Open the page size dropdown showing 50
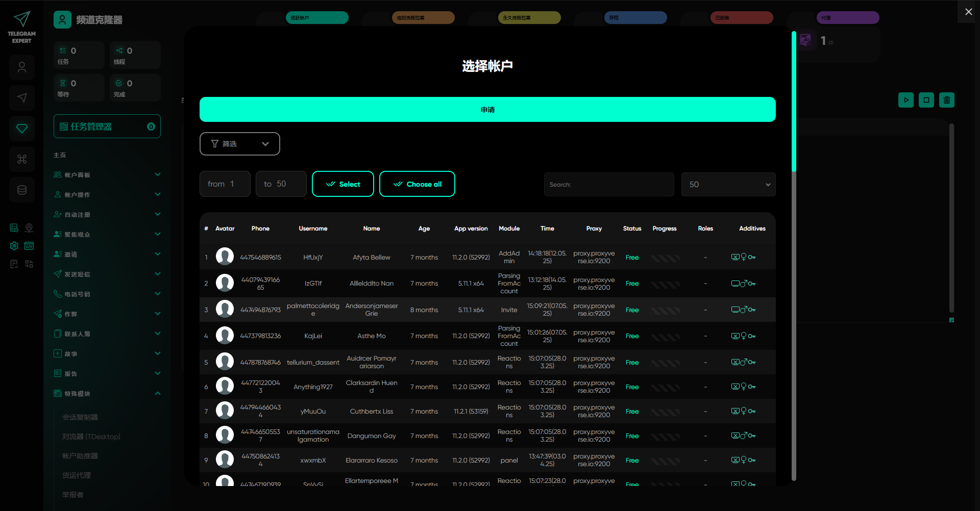Image resolution: width=980 pixels, height=511 pixels. 728,185
